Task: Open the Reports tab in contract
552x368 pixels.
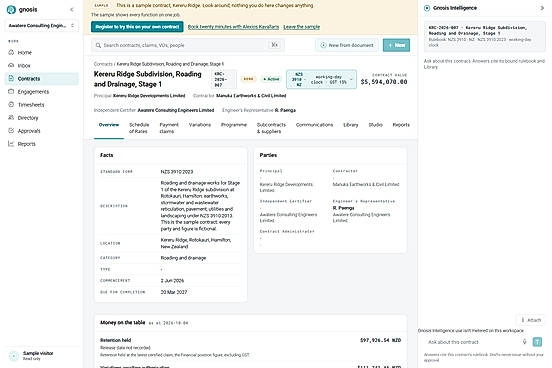Action: point(401,125)
